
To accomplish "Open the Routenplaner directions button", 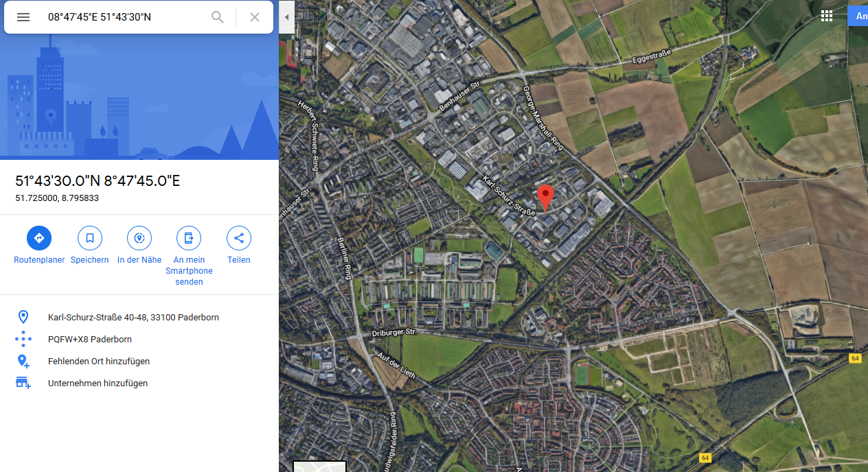I will (39, 238).
